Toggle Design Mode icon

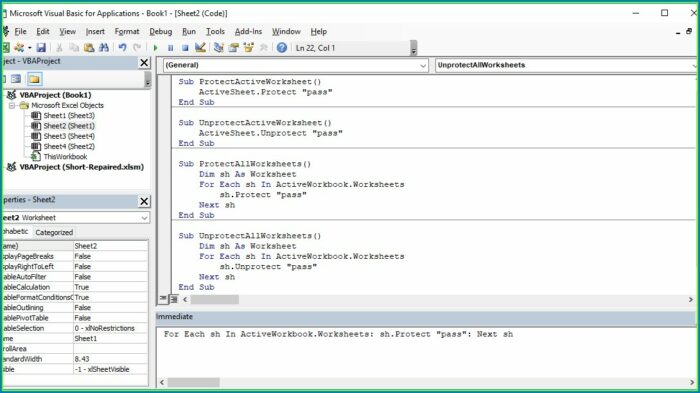200,47
